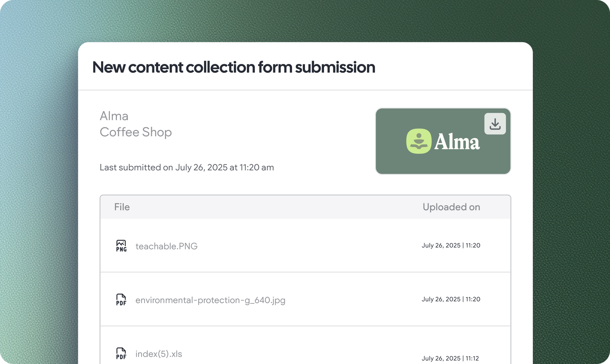Click the PDF icon beside index(5).xls
The width and height of the screenshot is (610, 364).
[121, 354]
